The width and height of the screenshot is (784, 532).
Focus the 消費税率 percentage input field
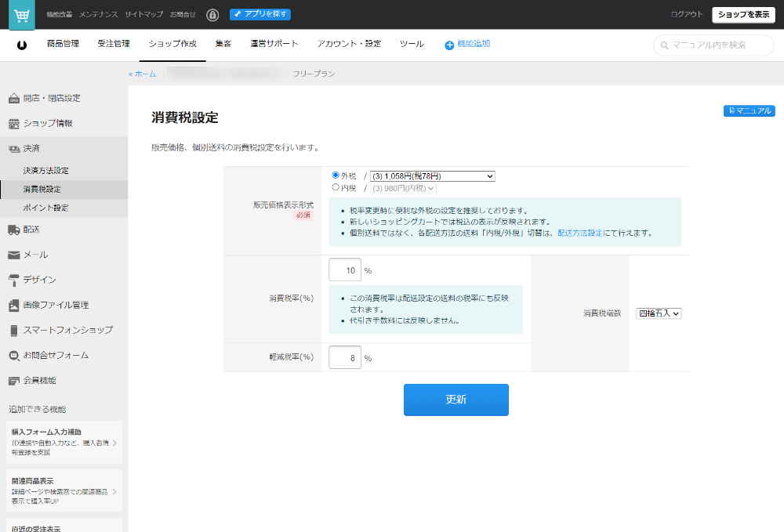coord(344,270)
